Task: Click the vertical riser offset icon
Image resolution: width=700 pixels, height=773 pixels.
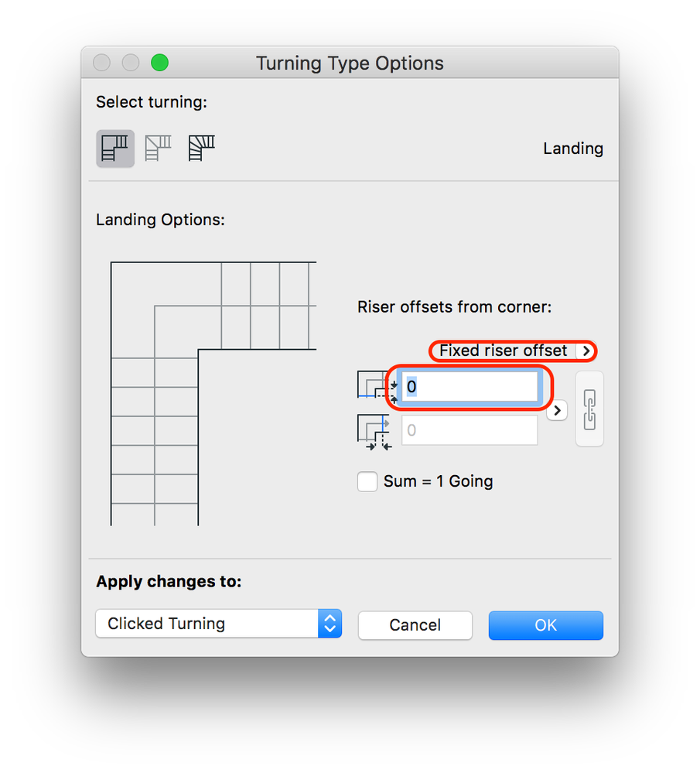Action: point(376,387)
